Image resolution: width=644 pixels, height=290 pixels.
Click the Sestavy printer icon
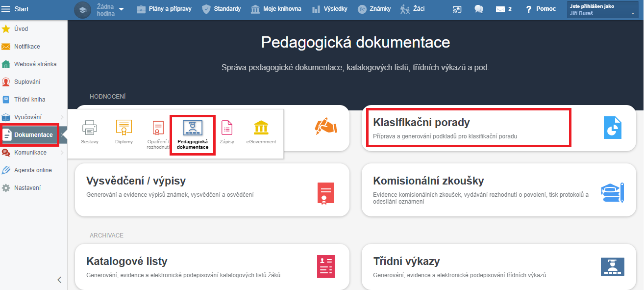point(90,128)
